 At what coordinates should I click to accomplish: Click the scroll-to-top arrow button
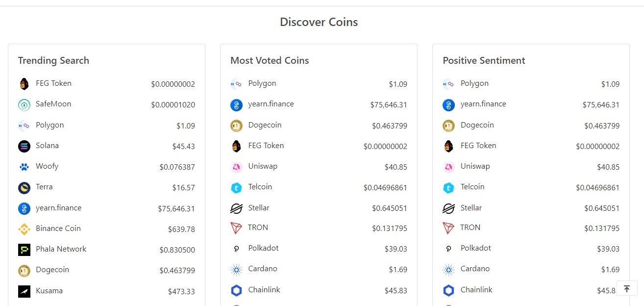(626, 288)
